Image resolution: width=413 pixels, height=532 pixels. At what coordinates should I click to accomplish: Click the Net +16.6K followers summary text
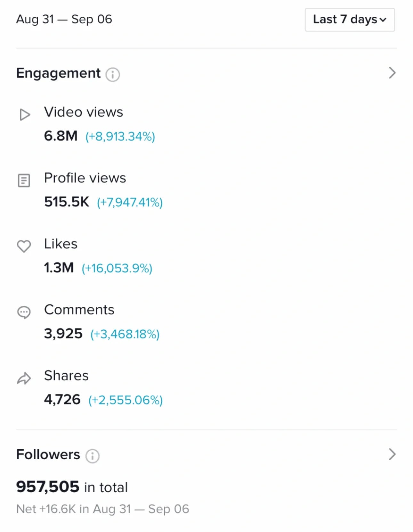pyautogui.click(x=102, y=509)
